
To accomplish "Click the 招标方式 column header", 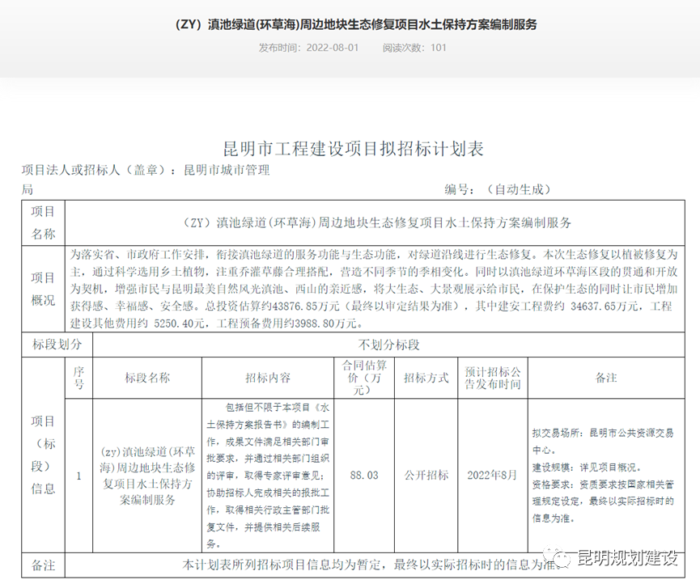I will coord(428,379).
